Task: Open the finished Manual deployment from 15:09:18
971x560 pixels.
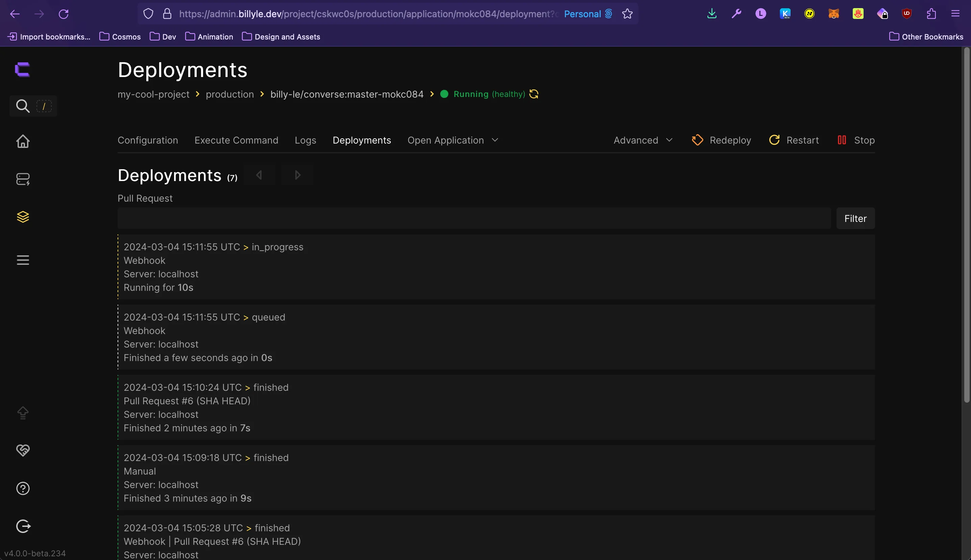Action: [x=496, y=478]
